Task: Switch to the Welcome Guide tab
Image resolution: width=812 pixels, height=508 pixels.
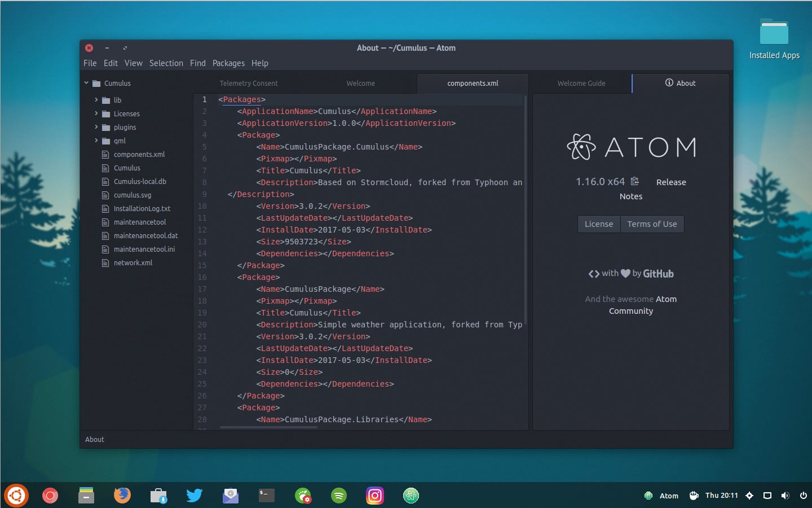Action: 581,83
